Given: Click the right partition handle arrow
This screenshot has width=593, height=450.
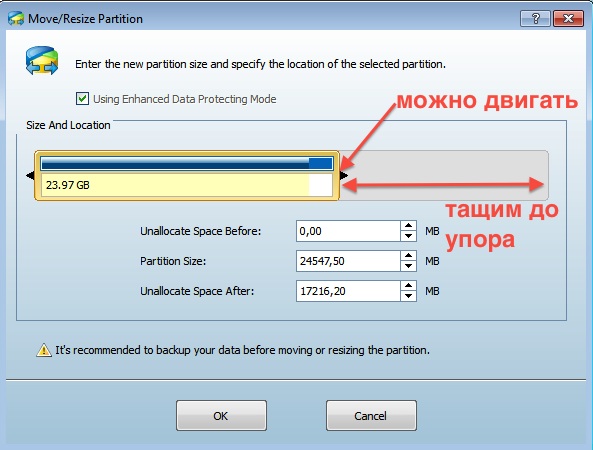Looking at the screenshot, I should point(344,175).
